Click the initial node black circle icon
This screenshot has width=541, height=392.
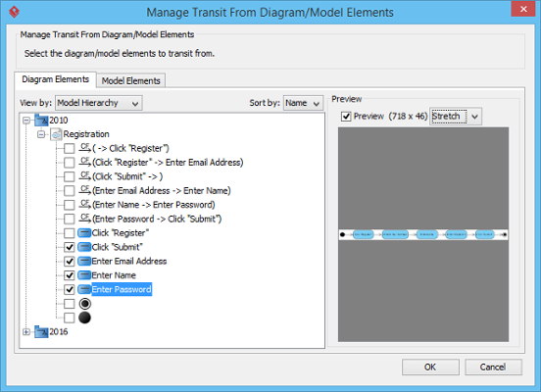(x=85, y=318)
